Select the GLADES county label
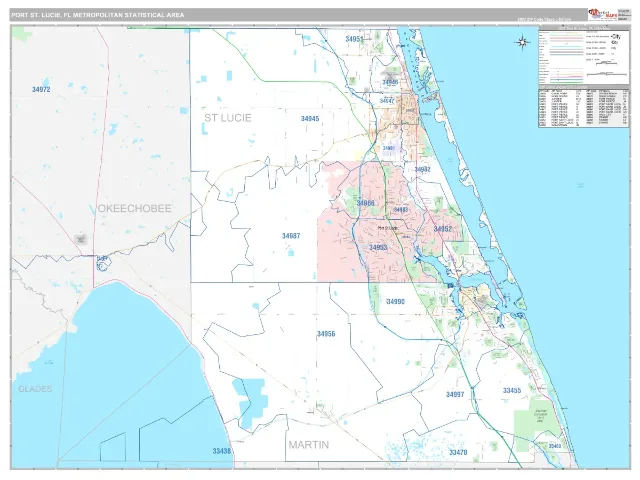Image resolution: width=640 pixels, height=480 pixels. (x=36, y=389)
